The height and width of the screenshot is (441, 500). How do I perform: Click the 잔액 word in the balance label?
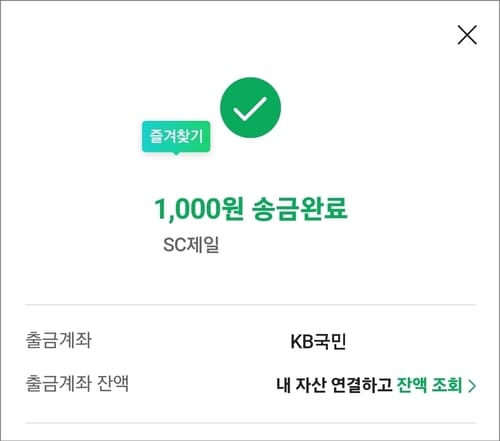pos(113,383)
